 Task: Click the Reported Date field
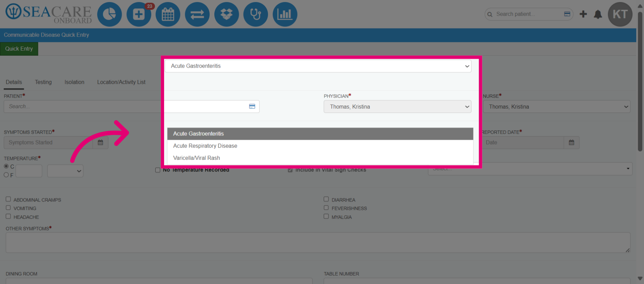[x=523, y=143]
